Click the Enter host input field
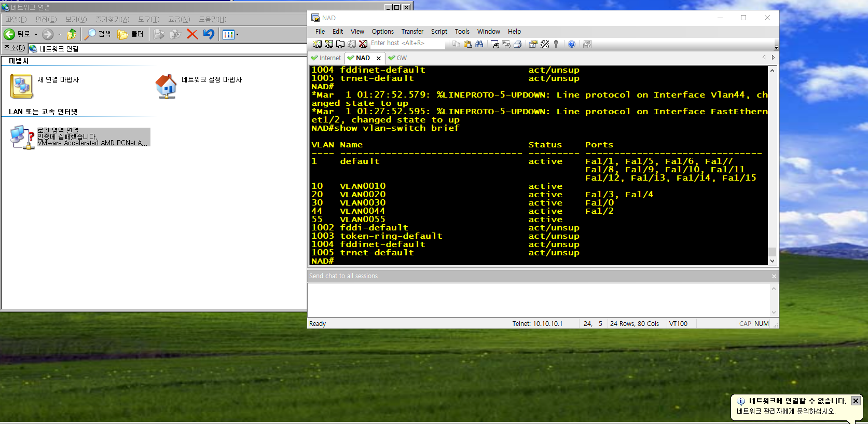Image resolution: width=868 pixels, height=424 pixels. 407,44
